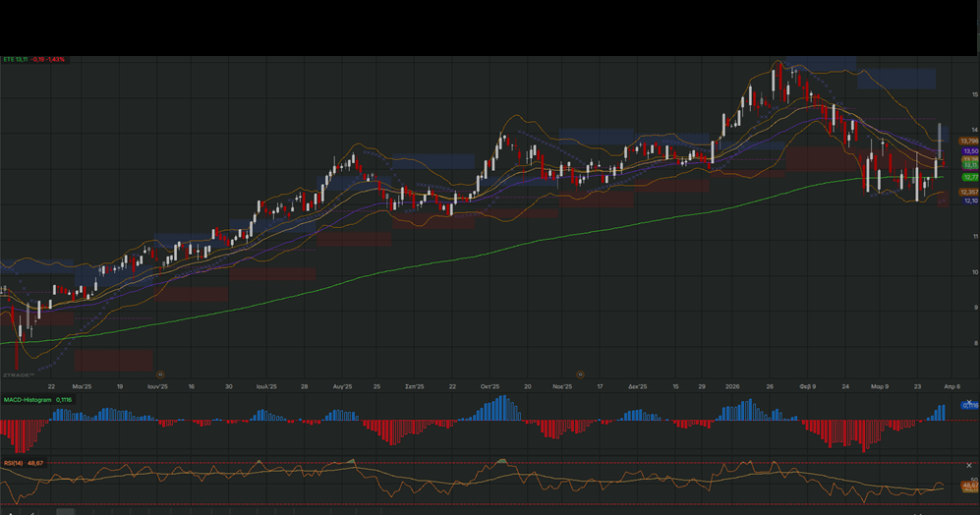Click the 12,357 orange price tag
This screenshot has width=980, height=515.
tap(969, 193)
